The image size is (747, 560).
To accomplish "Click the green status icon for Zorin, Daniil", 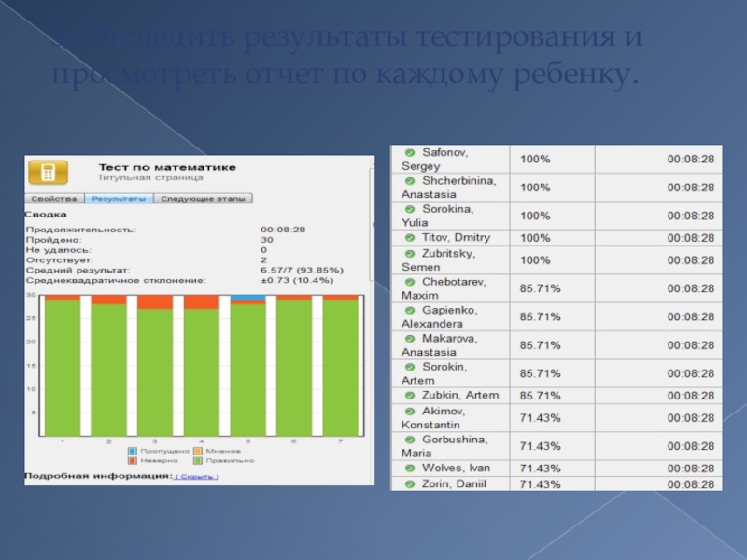I will tap(410, 484).
